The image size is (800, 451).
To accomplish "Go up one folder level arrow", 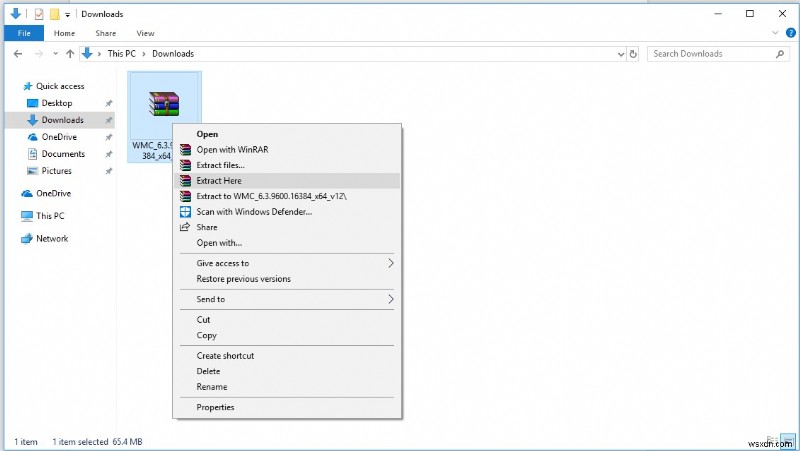I will 70,54.
